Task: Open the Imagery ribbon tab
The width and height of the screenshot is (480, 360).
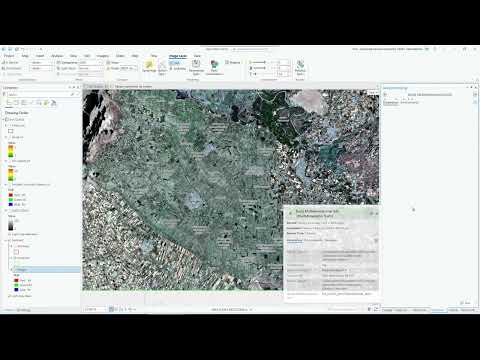Action: pyautogui.click(x=103, y=56)
